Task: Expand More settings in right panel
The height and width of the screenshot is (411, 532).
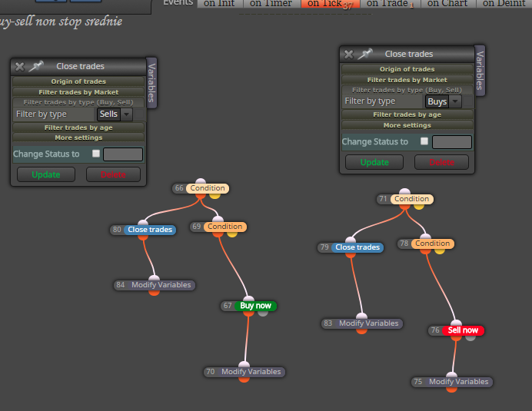Action: 407,125
